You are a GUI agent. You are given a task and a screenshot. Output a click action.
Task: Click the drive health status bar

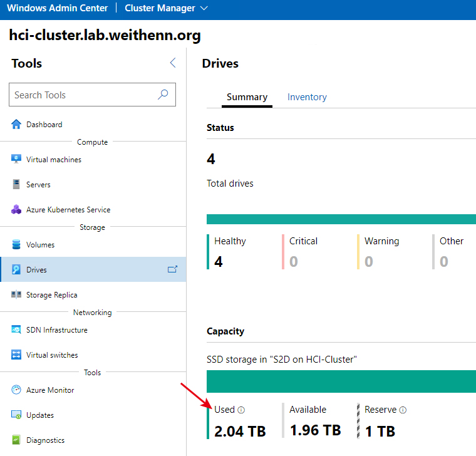(x=341, y=219)
